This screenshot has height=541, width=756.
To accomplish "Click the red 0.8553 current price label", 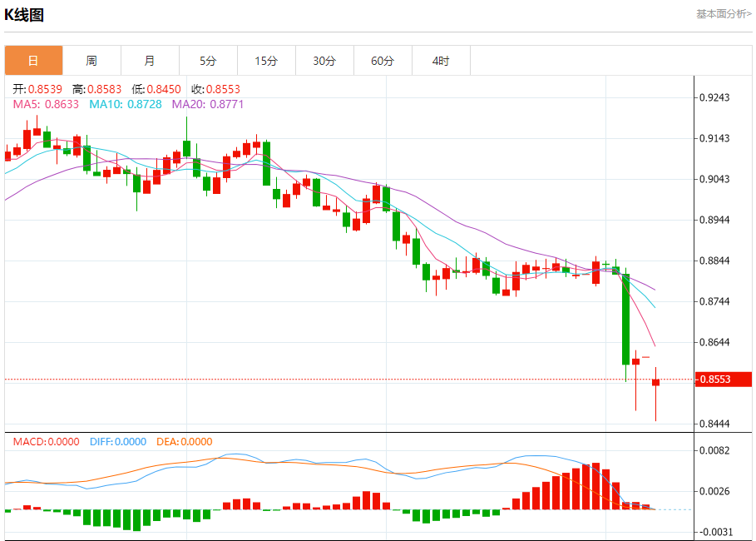I will tap(724, 380).
